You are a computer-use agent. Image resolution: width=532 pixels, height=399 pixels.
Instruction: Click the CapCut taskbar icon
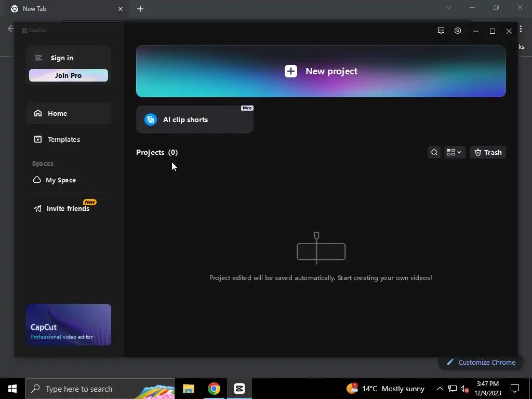coord(239,389)
